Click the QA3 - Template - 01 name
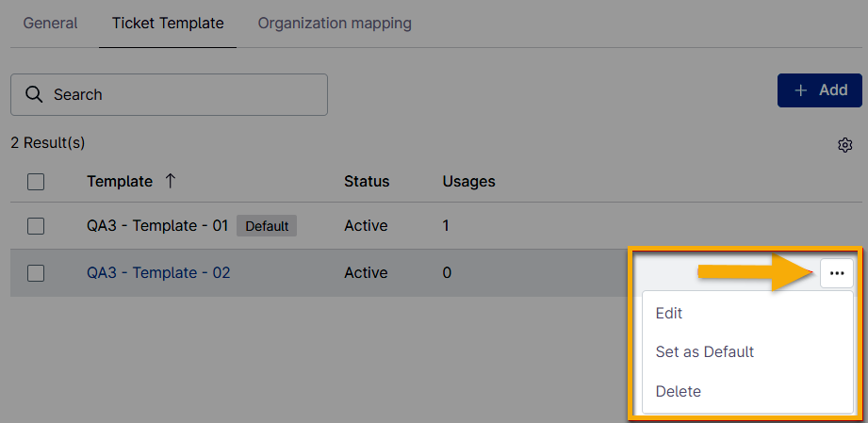This screenshot has height=423, width=868. click(157, 226)
